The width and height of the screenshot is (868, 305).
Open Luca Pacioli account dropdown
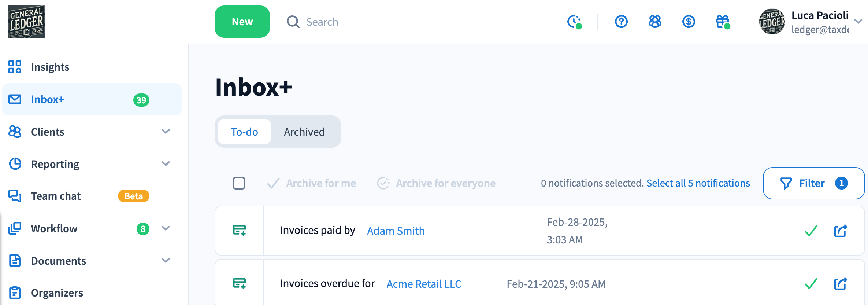[x=858, y=22]
